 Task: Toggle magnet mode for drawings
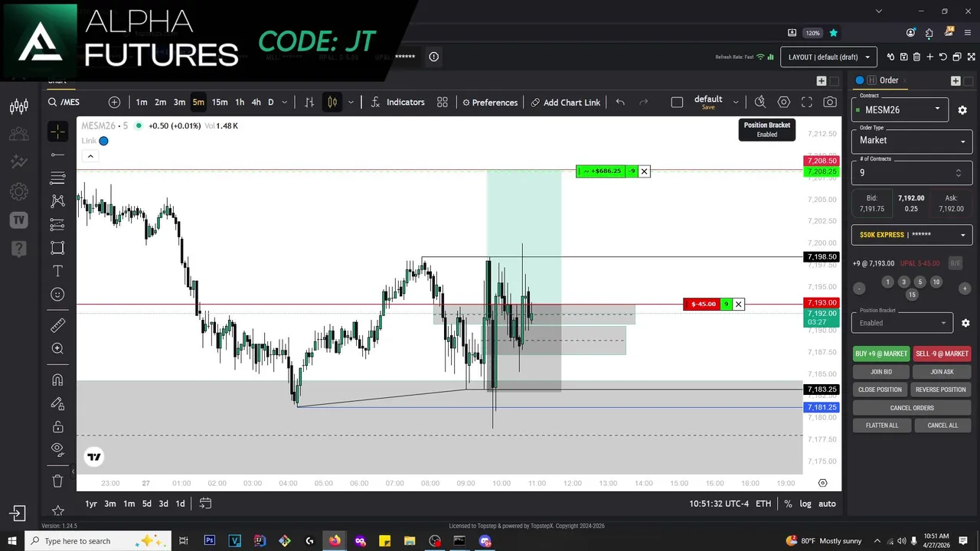click(57, 380)
